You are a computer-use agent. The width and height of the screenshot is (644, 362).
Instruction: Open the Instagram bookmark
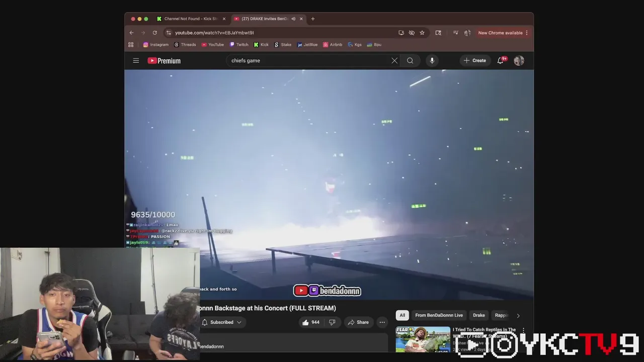pos(156,45)
